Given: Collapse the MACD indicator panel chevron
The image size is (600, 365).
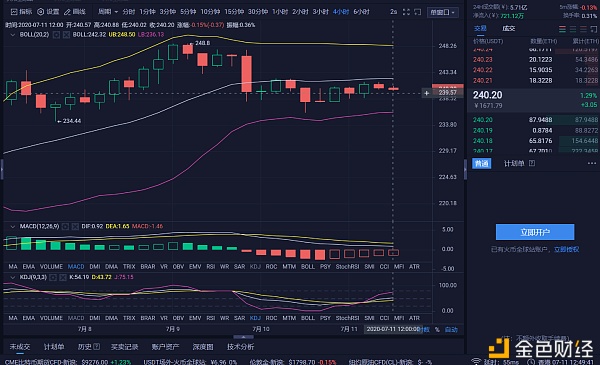Looking at the screenshot, I should pos(13,226).
